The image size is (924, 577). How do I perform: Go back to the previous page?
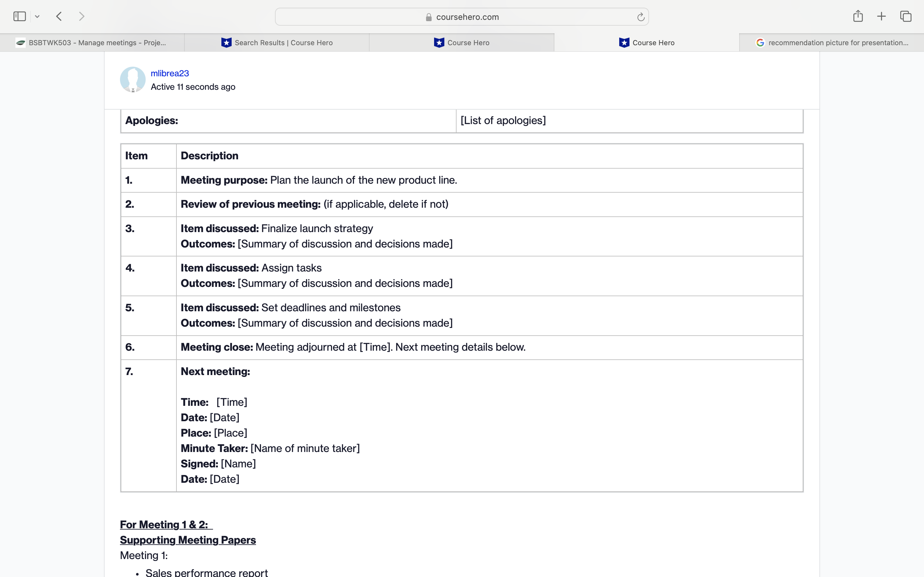(59, 16)
